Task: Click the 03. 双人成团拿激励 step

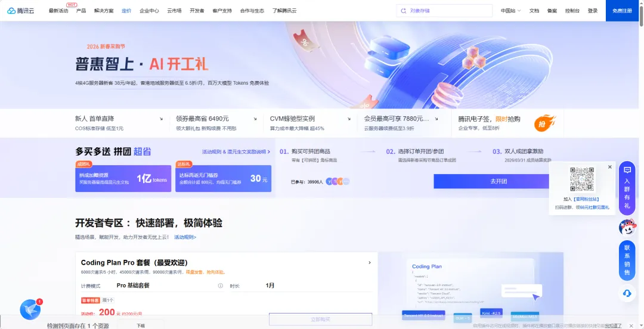Action: 522,155
